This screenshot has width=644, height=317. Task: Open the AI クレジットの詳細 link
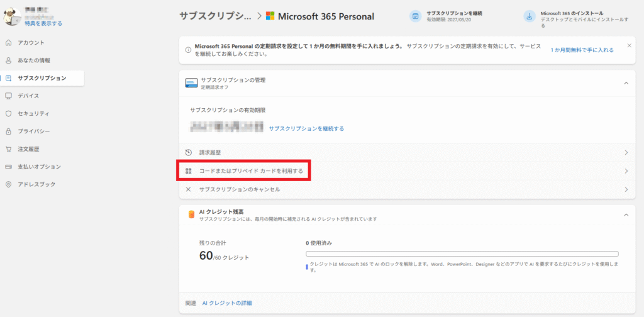tap(226, 303)
